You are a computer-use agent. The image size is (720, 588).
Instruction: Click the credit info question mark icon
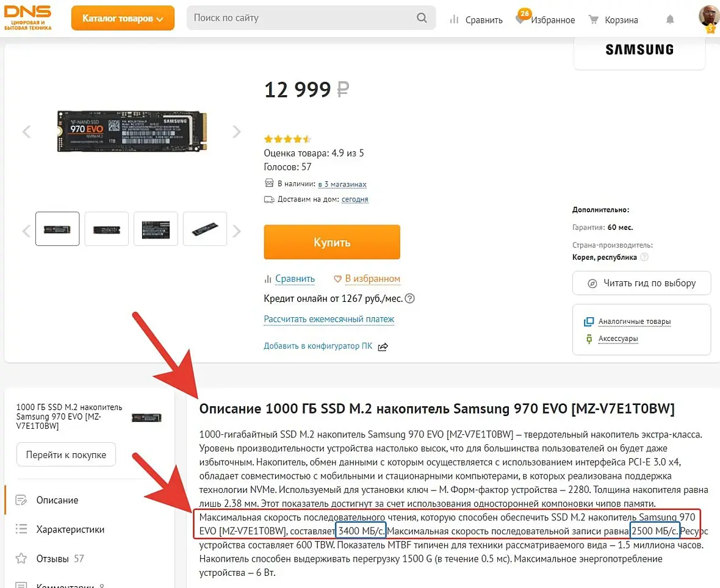410,299
